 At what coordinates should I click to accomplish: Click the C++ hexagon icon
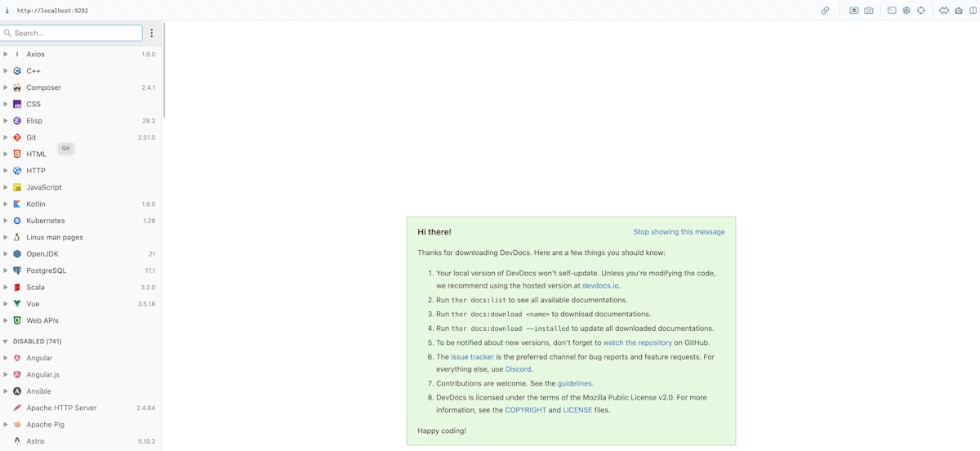pyautogui.click(x=17, y=71)
